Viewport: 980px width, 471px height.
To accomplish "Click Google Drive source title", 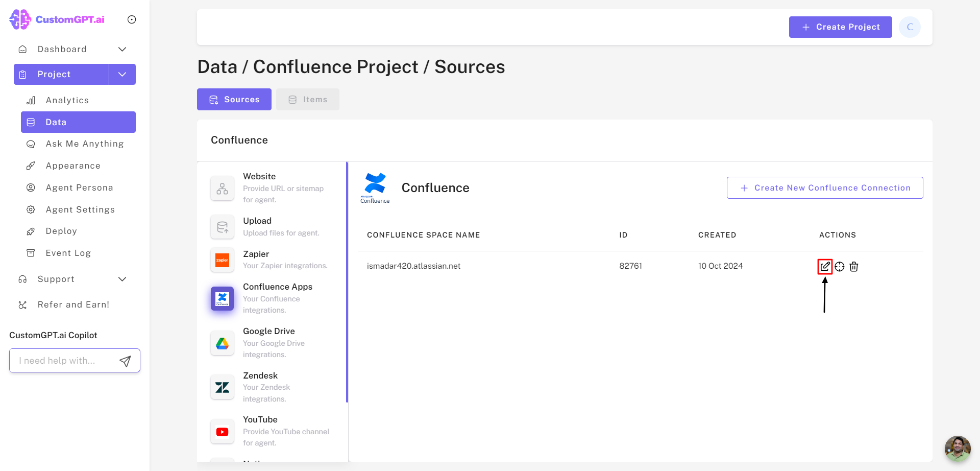I will (x=269, y=331).
